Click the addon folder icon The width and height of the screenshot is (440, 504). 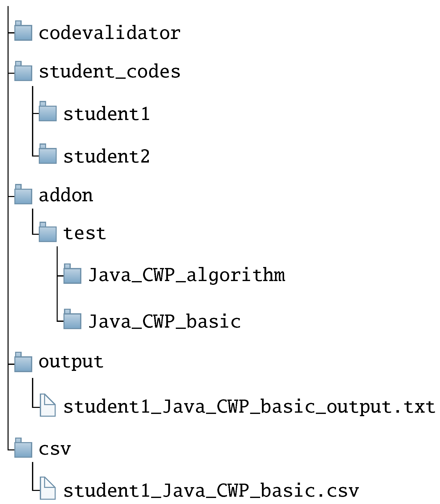(x=23, y=195)
